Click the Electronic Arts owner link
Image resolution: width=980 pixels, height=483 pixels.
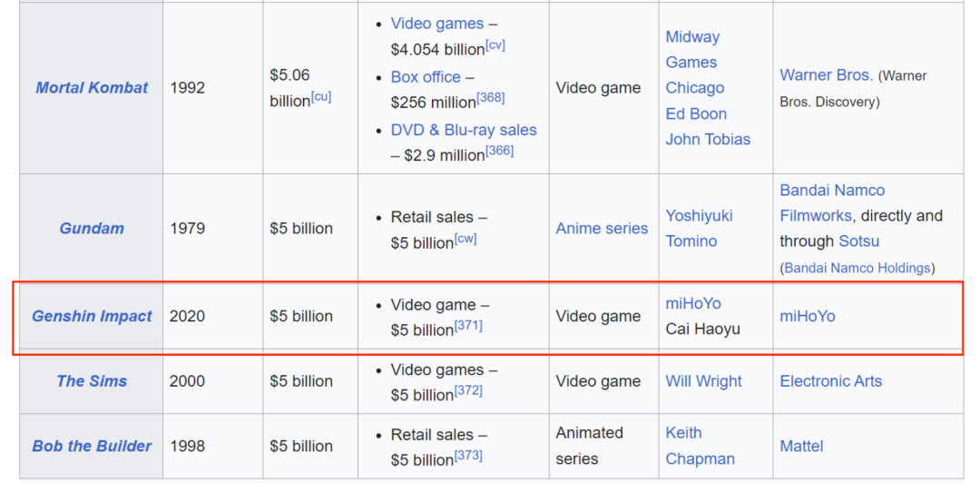(830, 381)
